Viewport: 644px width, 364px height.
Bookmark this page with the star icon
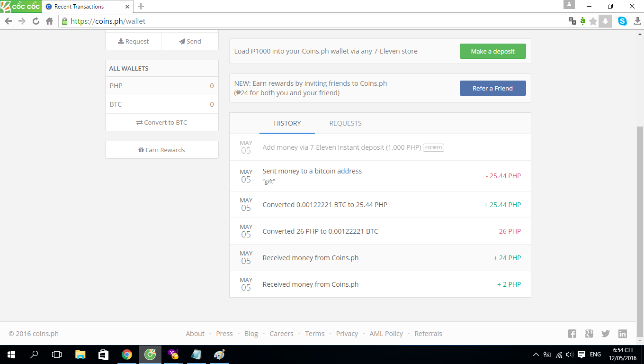tap(593, 21)
